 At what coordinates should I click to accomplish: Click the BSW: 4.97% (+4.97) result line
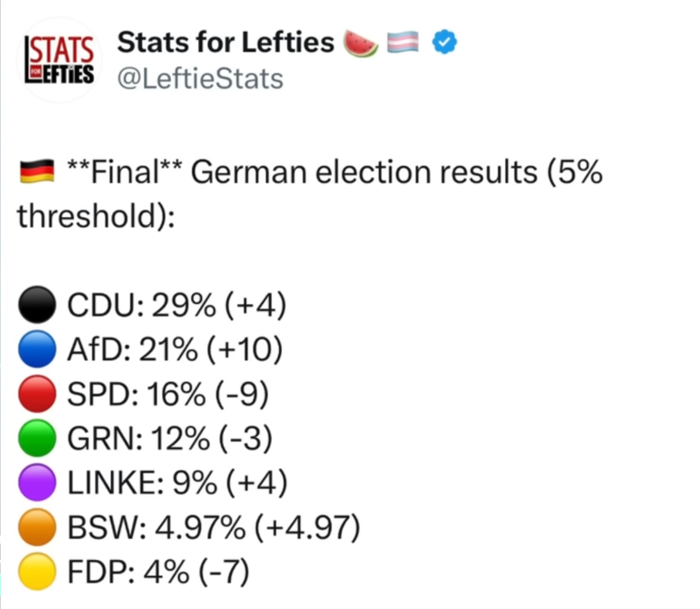[213, 528]
